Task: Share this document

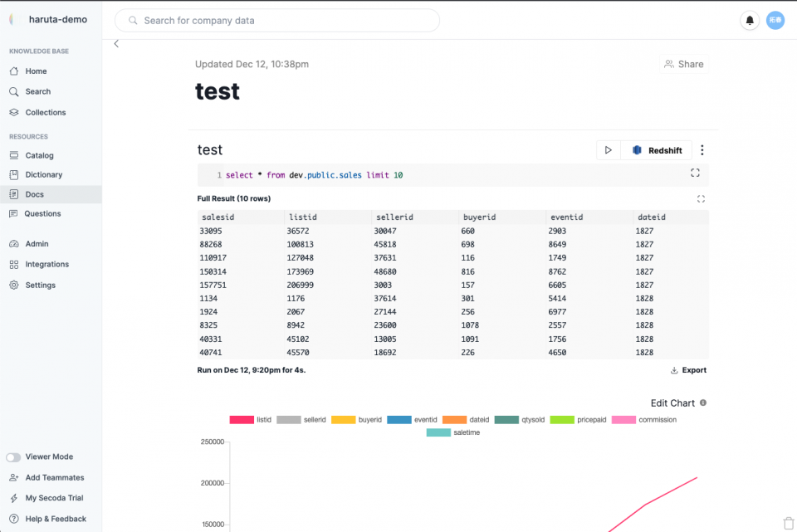Action: pyautogui.click(x=683, y=64)
